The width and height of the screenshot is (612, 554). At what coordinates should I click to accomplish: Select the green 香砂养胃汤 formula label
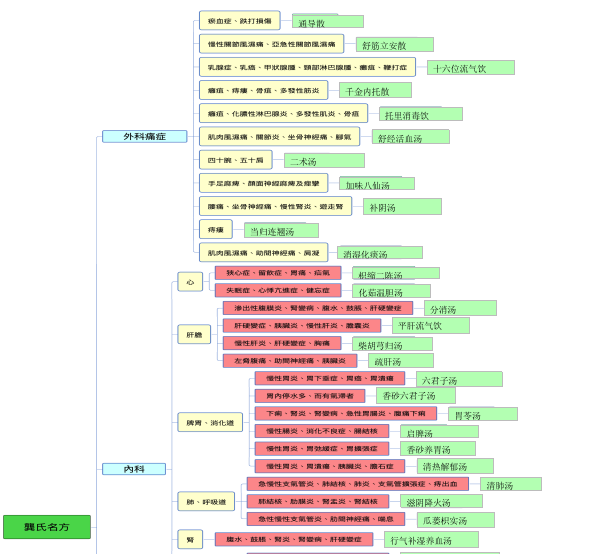point(438,449)
